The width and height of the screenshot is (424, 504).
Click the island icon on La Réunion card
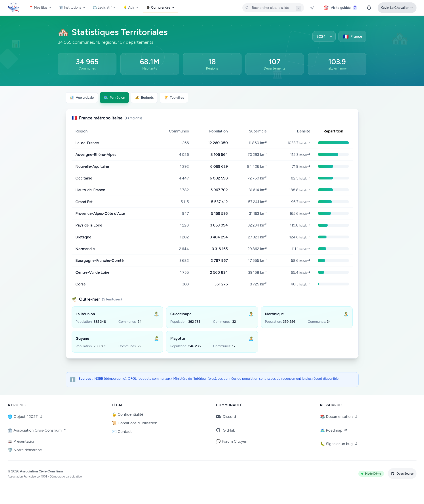point(156,314)
